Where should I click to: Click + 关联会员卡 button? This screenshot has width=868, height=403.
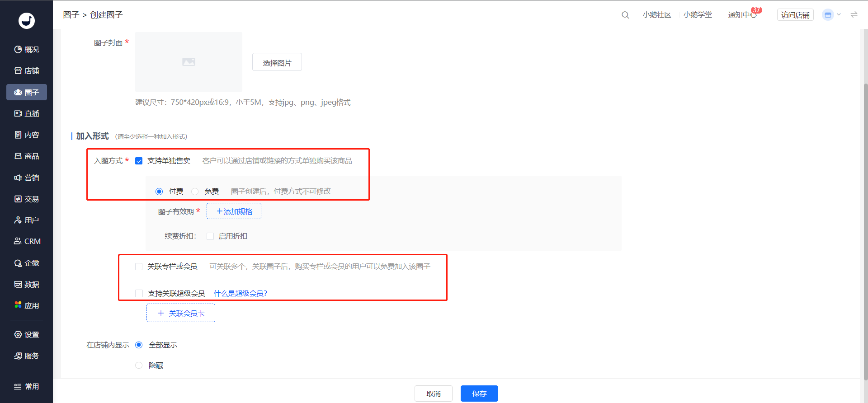[x=181, y=313]
